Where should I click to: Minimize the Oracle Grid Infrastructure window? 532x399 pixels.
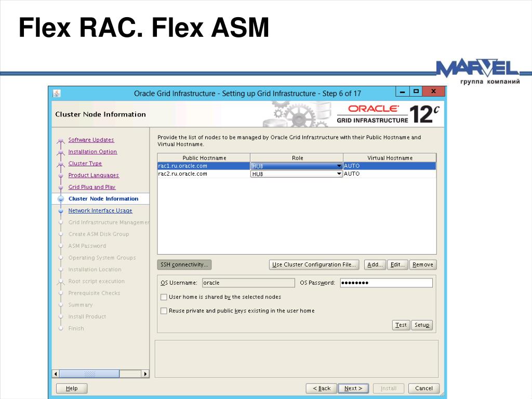(403, 91)
